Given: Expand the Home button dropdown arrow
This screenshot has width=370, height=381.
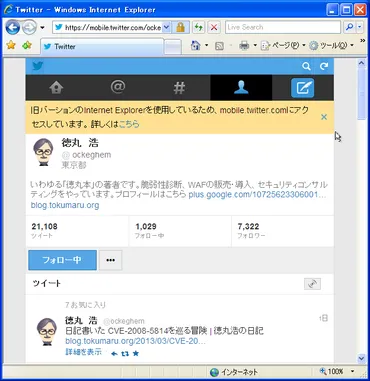Looking at the screenshot, I should [x=207, y=46].
